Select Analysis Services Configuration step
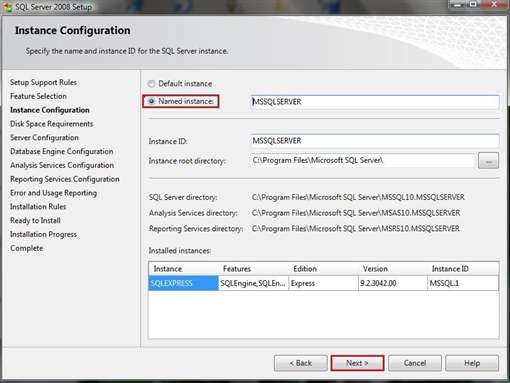 tap(62, 165)
